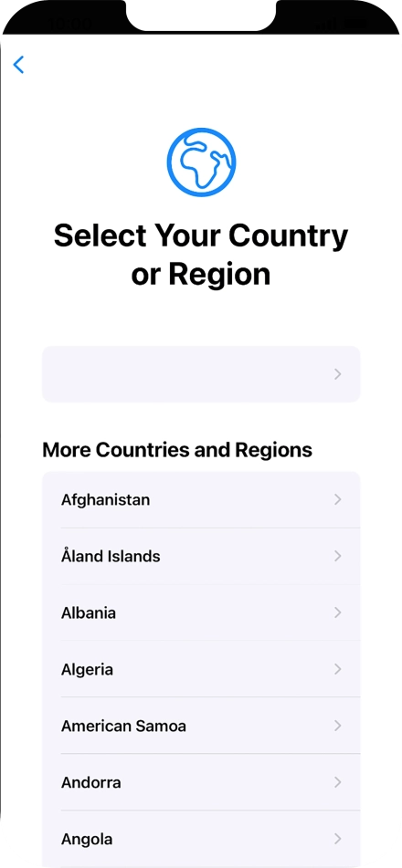The height and width of the screenshot is (868, 402).
Task: Tap the blue back arrow
Action: point(19,65)
